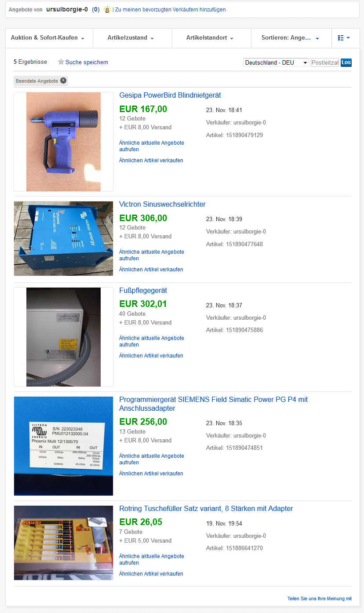Image resolution: width=364 pixels, height=613 pixels.
Task: Click the star icon next to Suche speichern
Action: [x=61, y=62]
